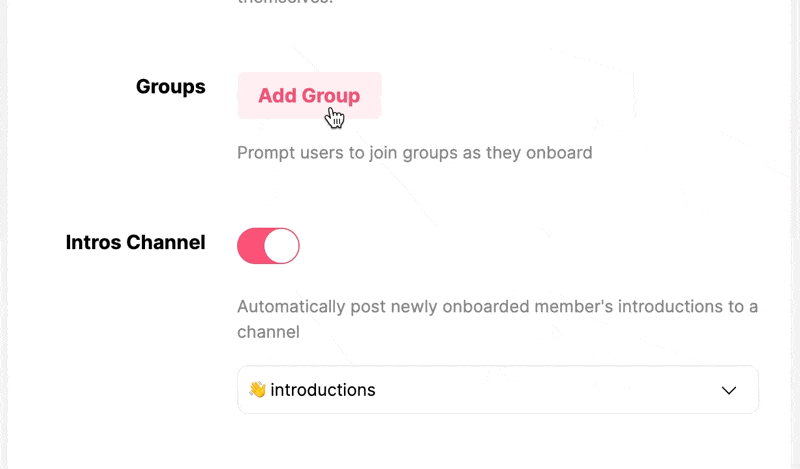Click the pink area of Intros toggle

[251, 245]
